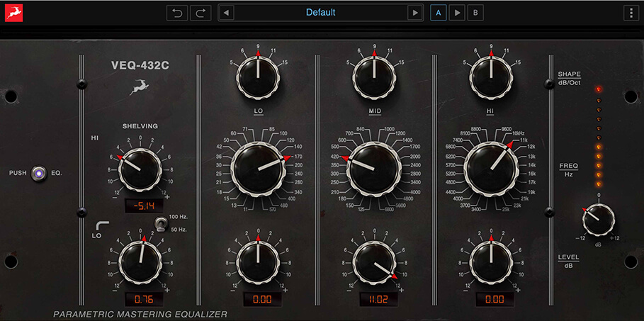Click the HI shelving gain knob
Image resolution: width=644 pixels, height=321 pixels.
click(140, 170)
